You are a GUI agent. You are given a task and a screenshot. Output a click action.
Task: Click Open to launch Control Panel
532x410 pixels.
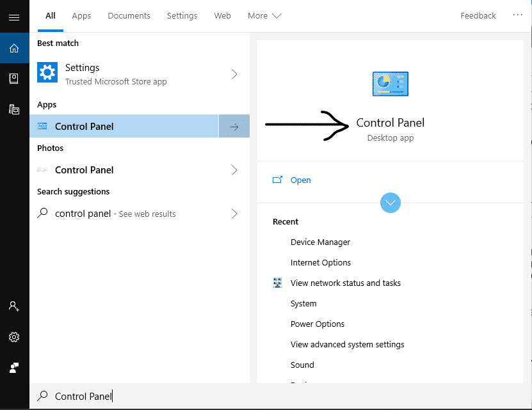click(x=300, y=180)
